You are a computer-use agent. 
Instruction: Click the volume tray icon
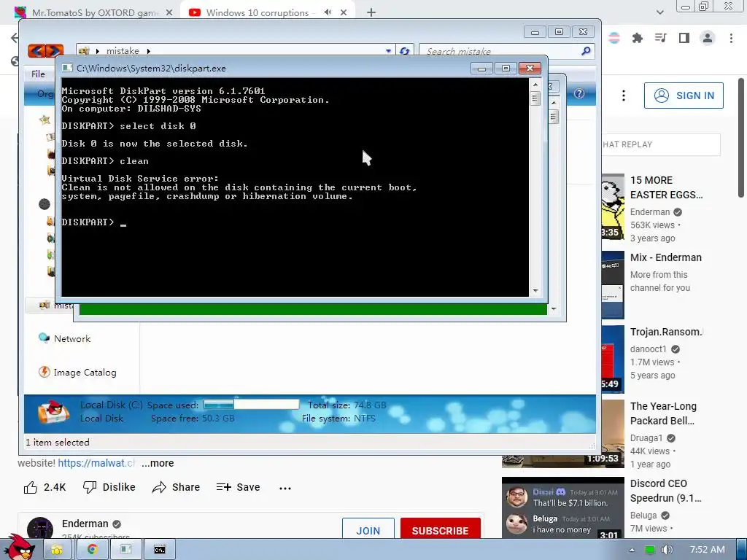(x=667, y=550)
